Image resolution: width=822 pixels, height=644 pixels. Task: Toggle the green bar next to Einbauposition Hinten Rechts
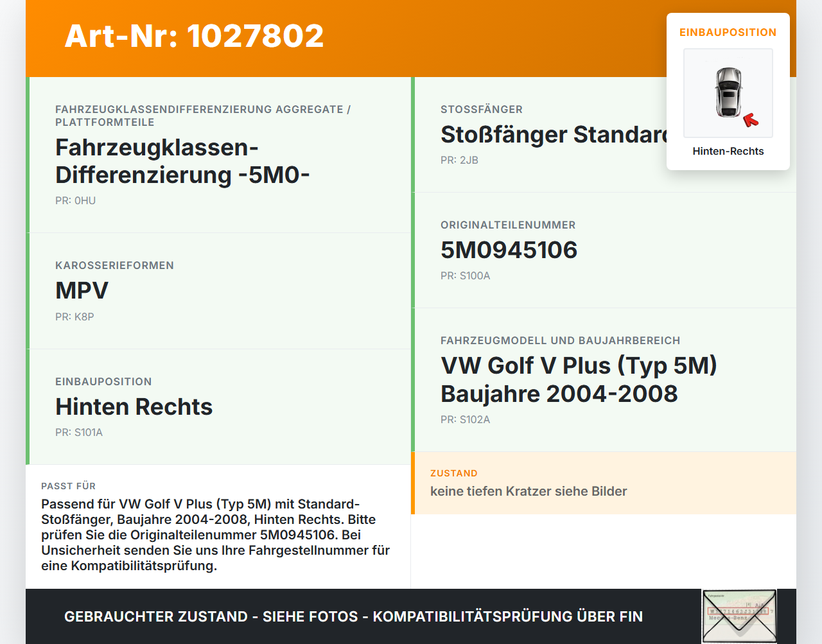[27, 406]
